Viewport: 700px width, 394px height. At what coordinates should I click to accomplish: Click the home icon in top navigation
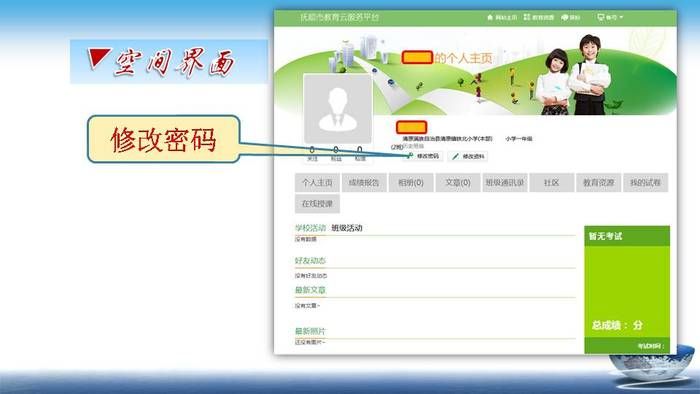[x=490, y=17]
